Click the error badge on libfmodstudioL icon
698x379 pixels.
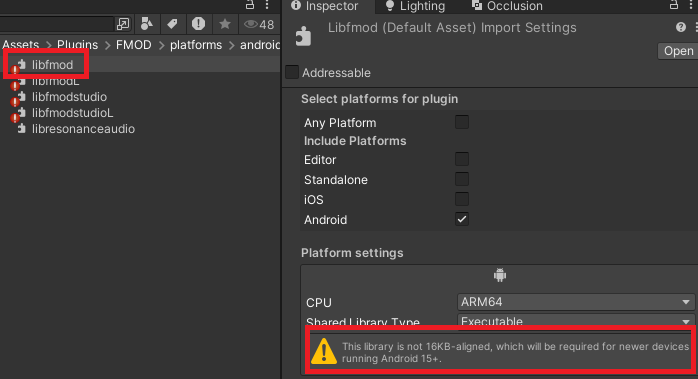pyautogui.click(x=15, y=118)
